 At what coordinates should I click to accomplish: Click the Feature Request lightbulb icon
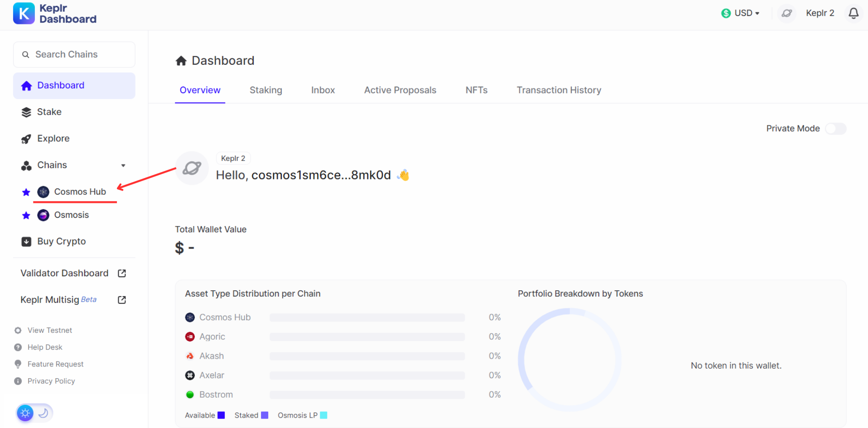coord(18,364)
